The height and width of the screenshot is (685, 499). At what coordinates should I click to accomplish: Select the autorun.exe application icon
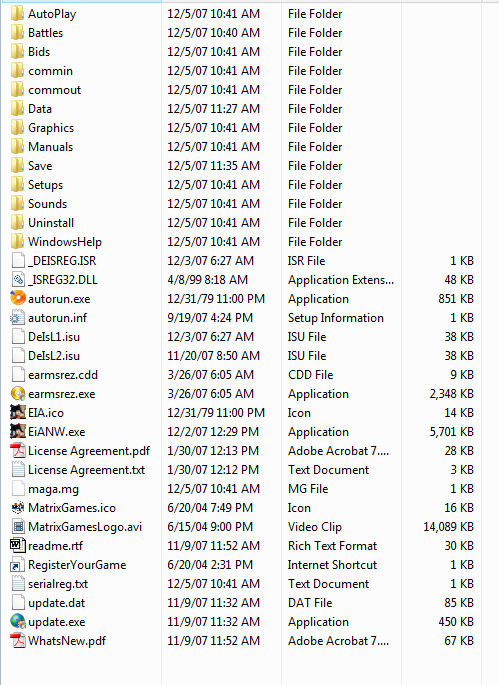tap(18, 298)
